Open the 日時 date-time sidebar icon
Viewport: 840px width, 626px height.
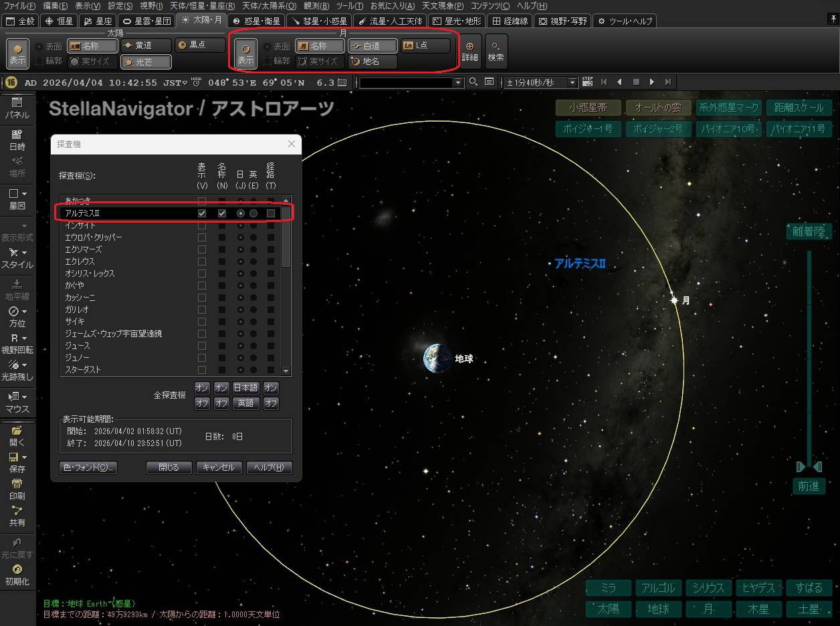17,139
